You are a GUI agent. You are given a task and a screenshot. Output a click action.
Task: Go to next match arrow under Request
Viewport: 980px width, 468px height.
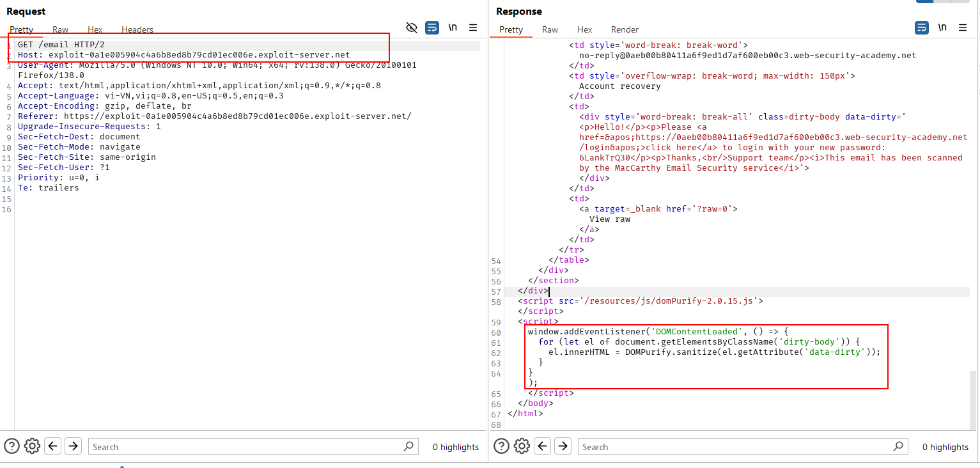[73, 446]
